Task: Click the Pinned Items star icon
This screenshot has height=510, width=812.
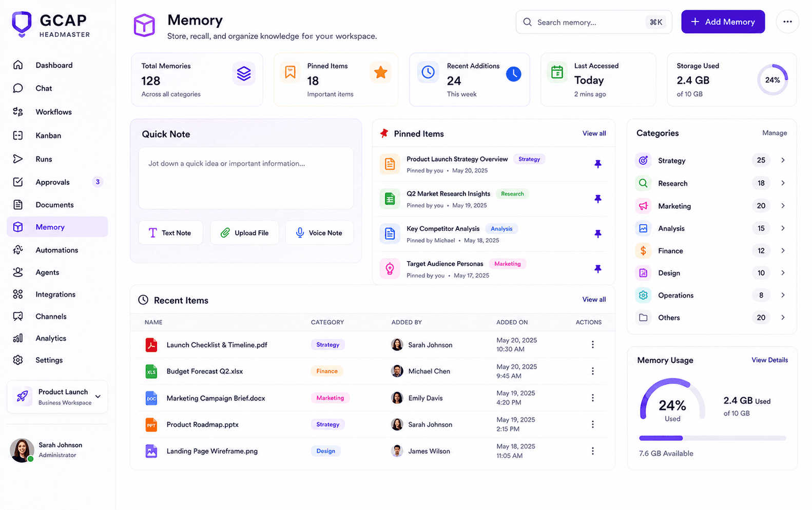Action: pyautogui.click(x=380, y=72)
